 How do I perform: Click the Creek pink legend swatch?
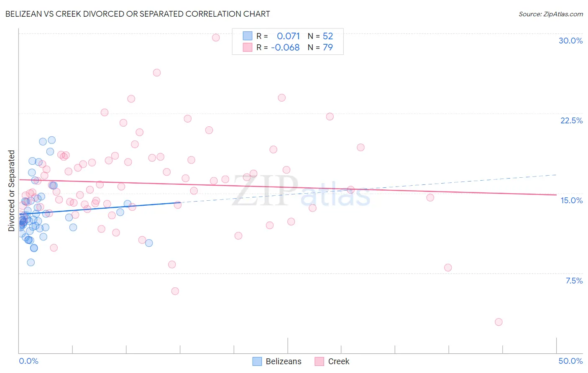(320, 361)
